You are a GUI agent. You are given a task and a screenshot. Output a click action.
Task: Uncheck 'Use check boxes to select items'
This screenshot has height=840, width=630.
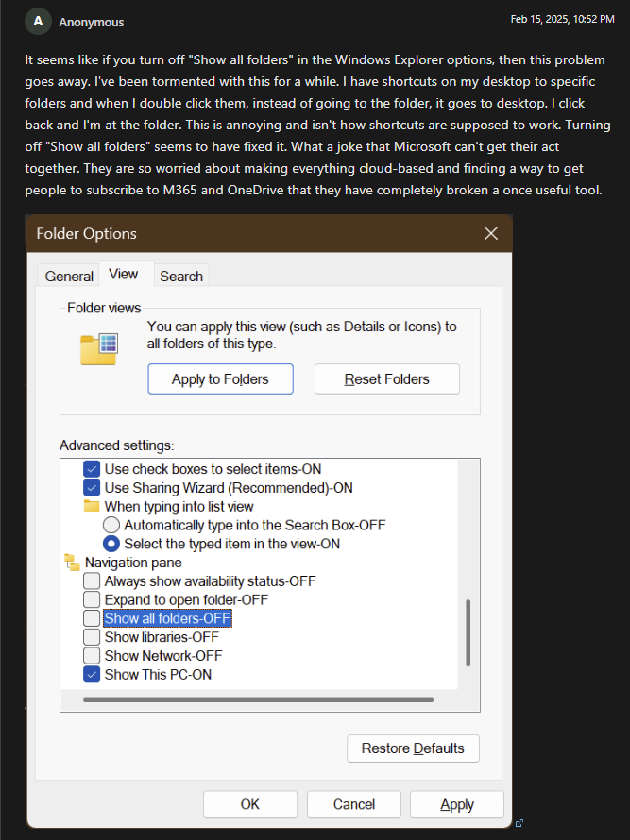point(92,469)
